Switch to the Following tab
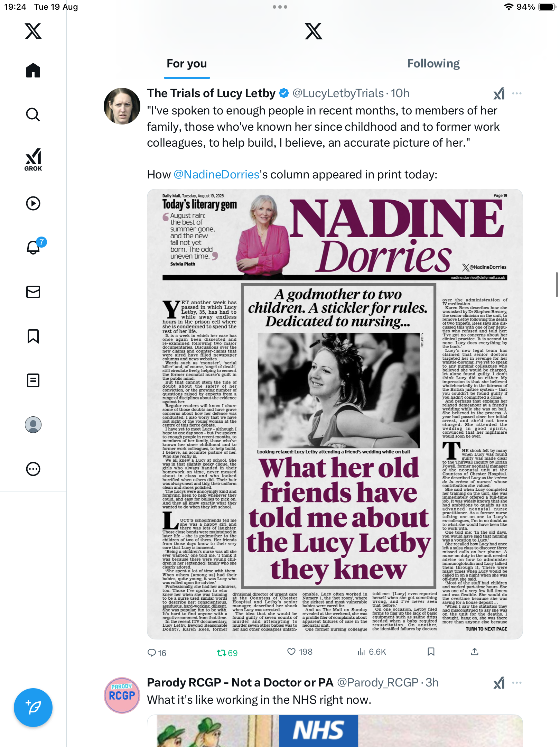Screen dimensions: 560x747 [x=433, y=64]
